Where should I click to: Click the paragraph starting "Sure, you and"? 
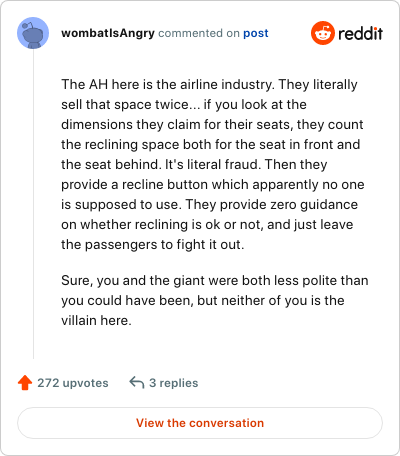coord(215,300)
